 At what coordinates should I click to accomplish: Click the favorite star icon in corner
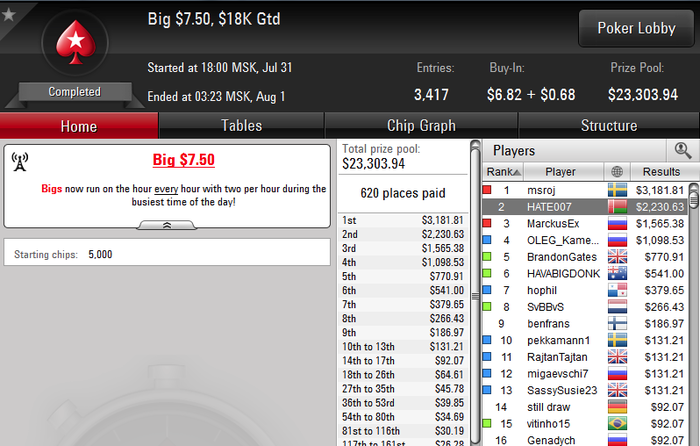9,15
